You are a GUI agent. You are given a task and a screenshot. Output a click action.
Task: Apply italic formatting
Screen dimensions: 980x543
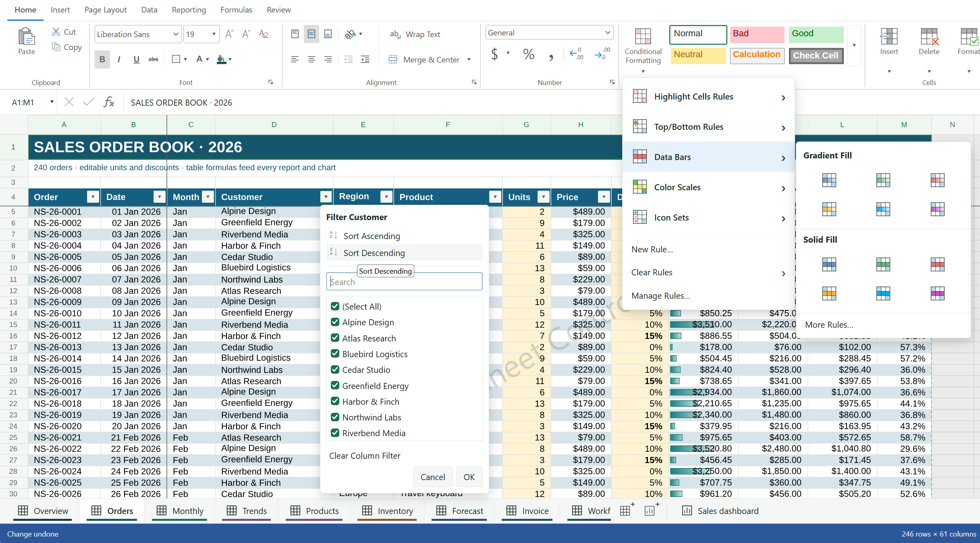tap(119, 60)
